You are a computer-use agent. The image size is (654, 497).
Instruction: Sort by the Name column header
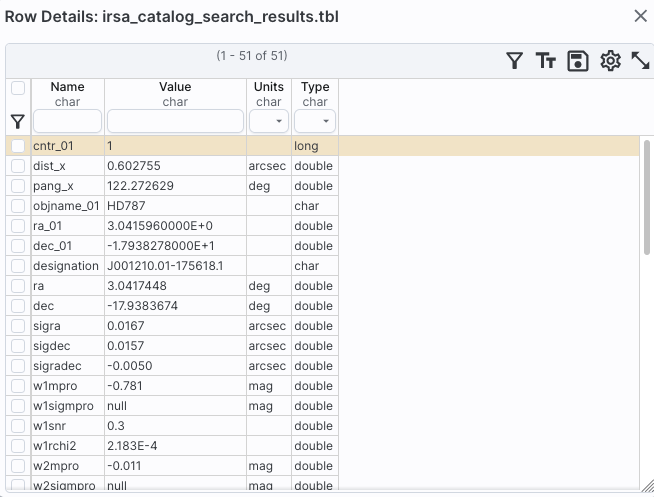[68, 87]
